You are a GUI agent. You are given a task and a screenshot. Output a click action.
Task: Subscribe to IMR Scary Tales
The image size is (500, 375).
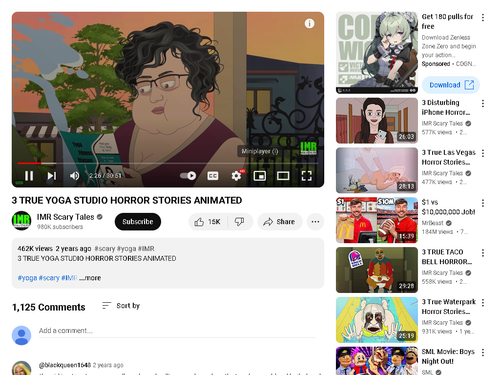138,222
